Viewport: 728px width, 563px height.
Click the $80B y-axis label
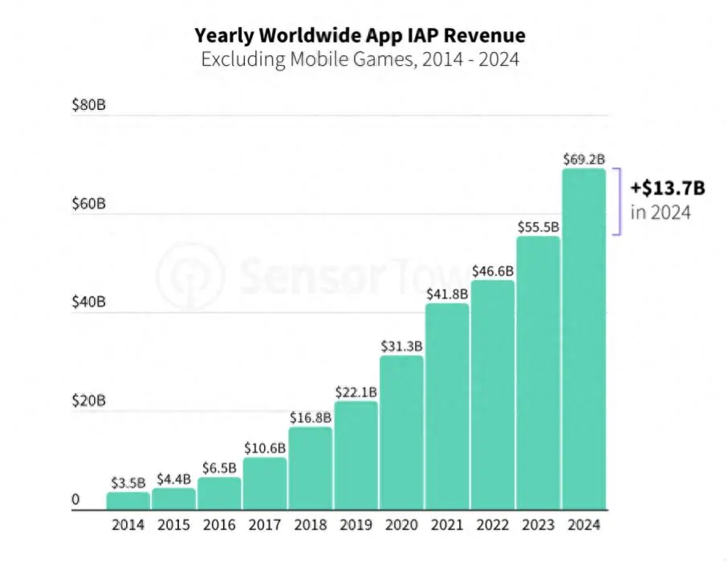pyautogui.click(x=88, y=105)
